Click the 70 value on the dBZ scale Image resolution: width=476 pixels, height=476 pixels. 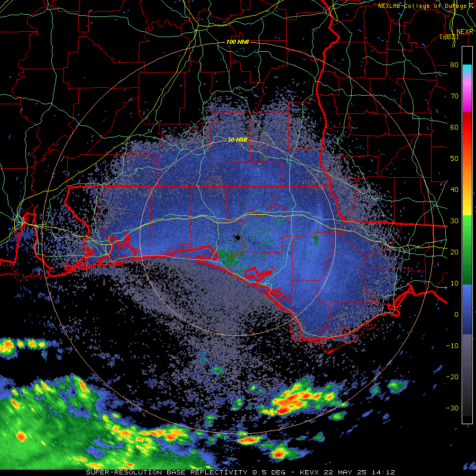[454, 96]
